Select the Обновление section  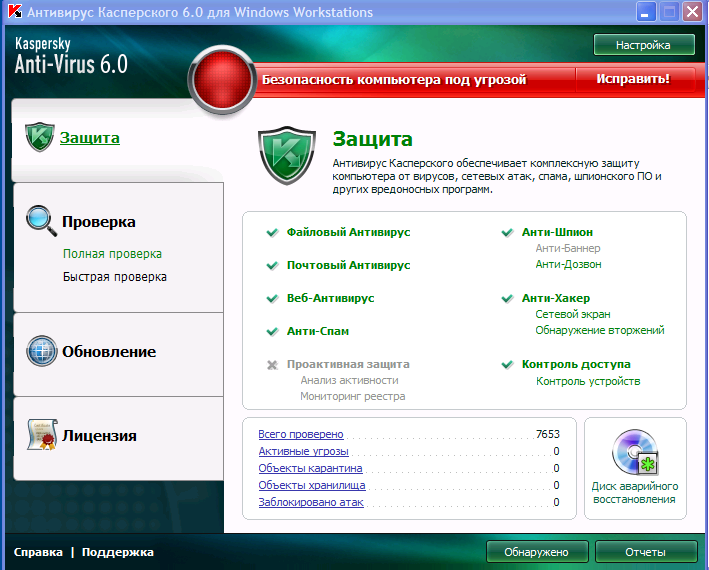pyautogui.click(x=109, y=352)
